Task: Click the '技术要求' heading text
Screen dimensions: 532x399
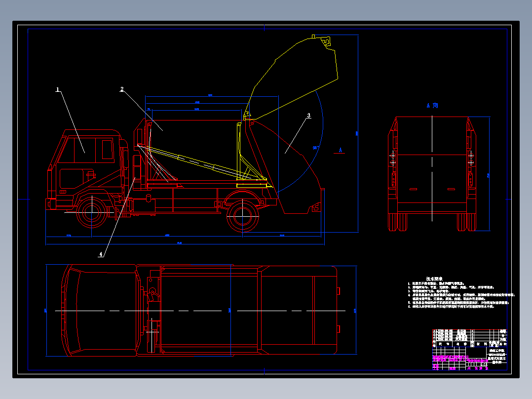Action: (434, 279)
